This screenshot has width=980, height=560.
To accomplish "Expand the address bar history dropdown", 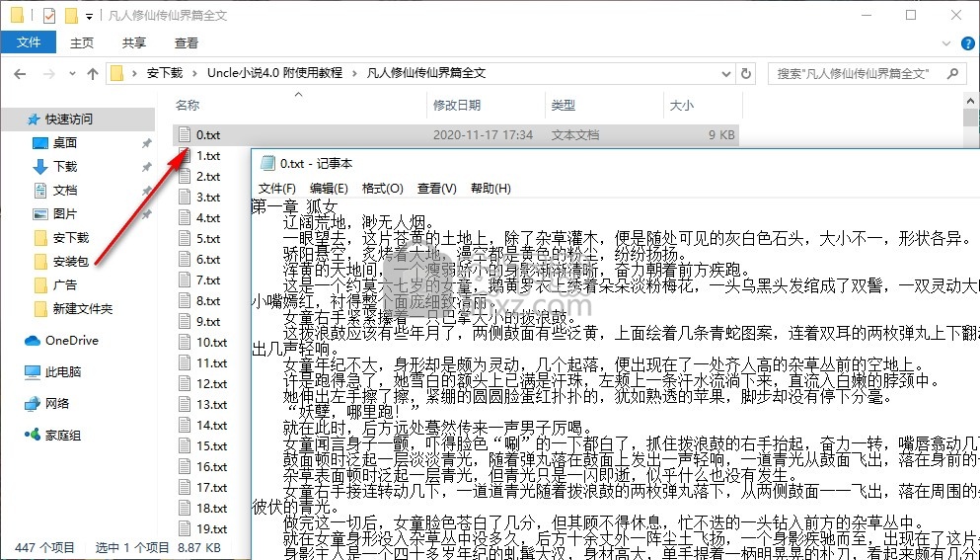I will 726,74.
